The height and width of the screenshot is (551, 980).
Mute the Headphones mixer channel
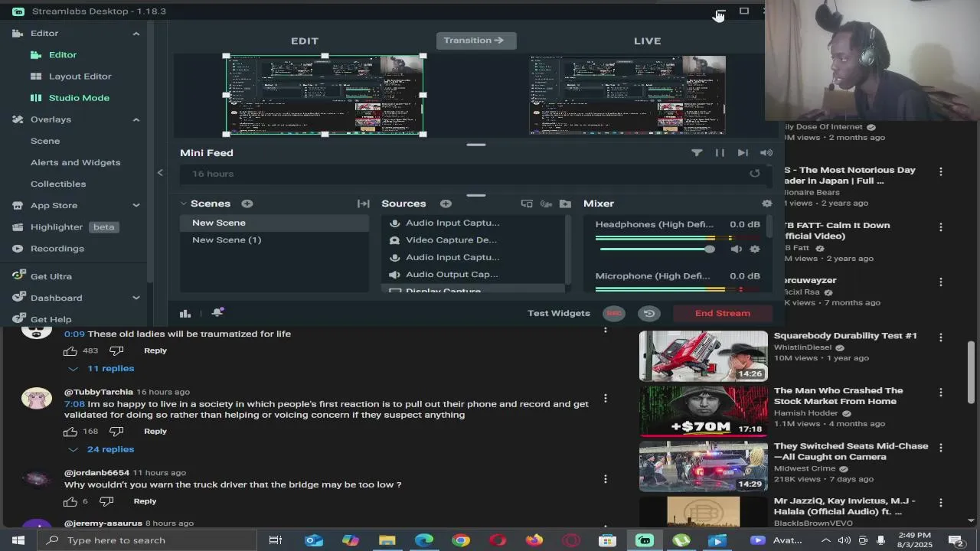[x=736, y=249]
